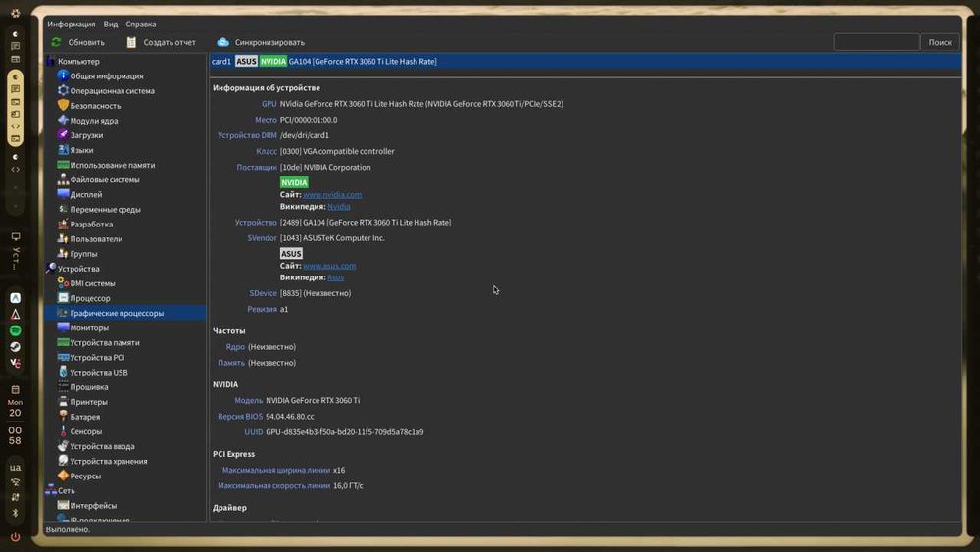The image size is (980, 552).
Task: Click the Выполнено status bar text
Action: click(x=68, y=529)
